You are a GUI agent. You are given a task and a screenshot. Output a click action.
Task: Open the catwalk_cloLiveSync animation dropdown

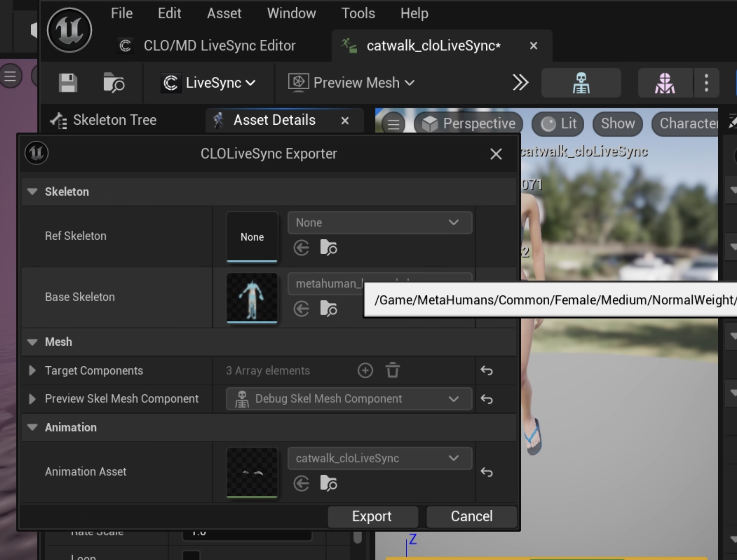(380, 458)
